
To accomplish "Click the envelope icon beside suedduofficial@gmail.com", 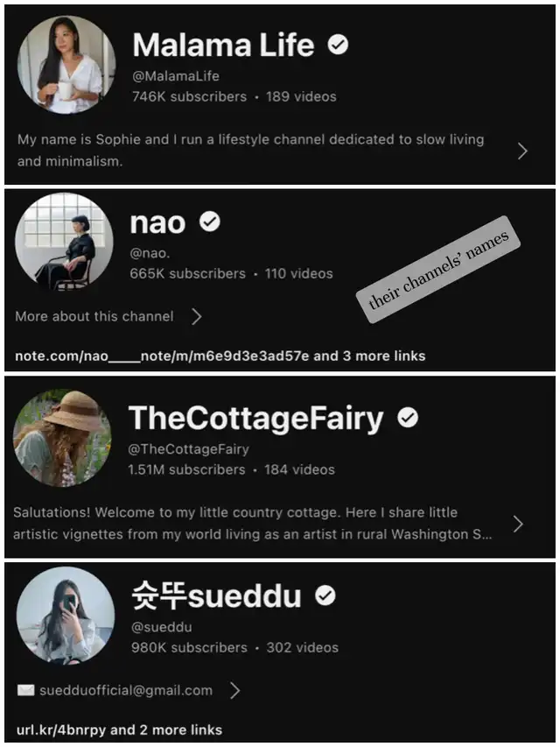I will click(x=25, y=690).
